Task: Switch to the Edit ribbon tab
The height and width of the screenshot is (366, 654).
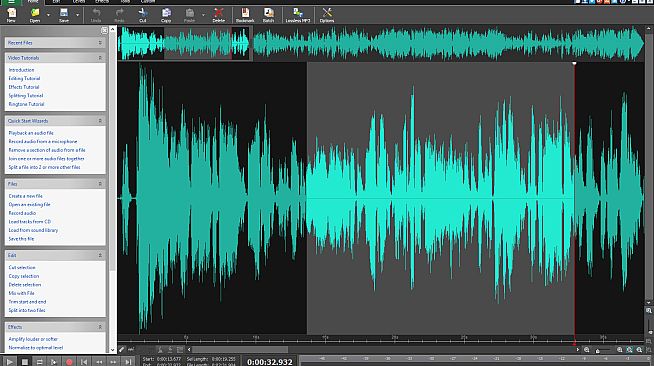Action: [x=56, y=2]
